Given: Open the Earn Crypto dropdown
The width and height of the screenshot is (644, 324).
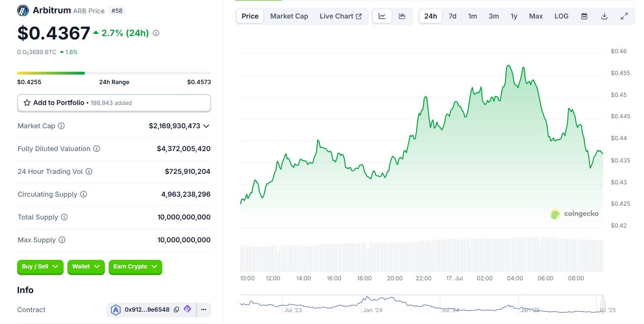Looking at the screenshot, I should [x=135, y=267].
